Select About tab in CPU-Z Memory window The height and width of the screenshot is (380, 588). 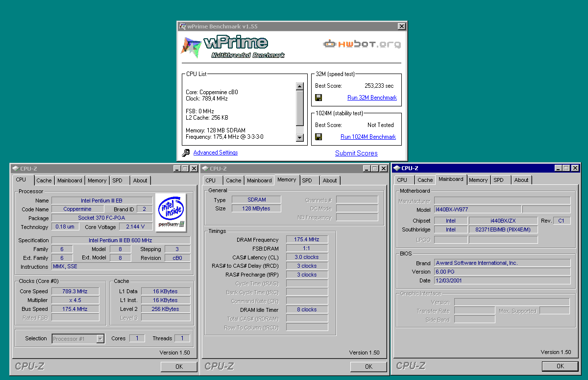pos(330,180)
